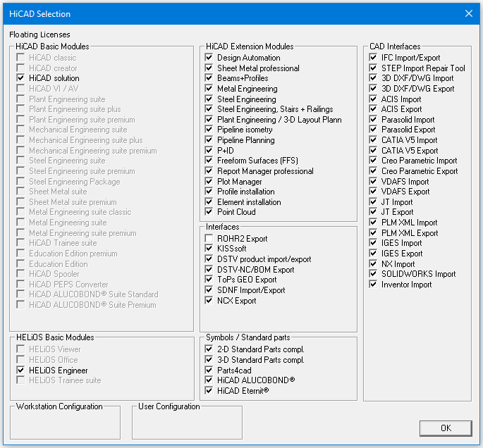Uncheck SOLIDWORKS Import interface
Image resolution: width=483 pixels, height=448 pixels.
point(373,274)
